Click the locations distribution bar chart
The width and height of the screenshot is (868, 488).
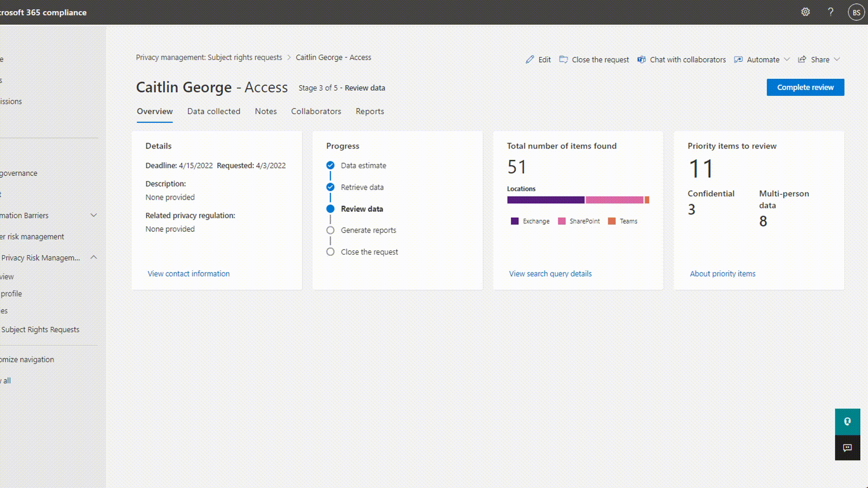coord(579,199)
